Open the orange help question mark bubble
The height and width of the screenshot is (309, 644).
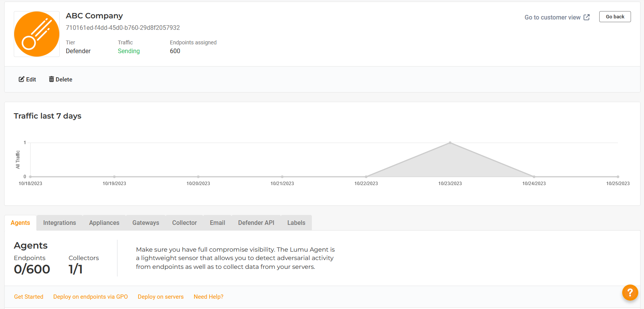[630, 293]
